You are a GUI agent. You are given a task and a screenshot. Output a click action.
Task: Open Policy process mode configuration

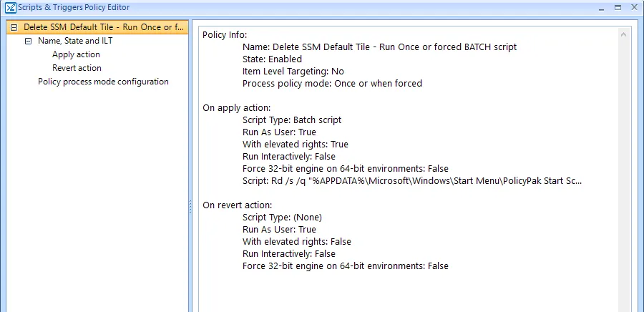[103, 82]
